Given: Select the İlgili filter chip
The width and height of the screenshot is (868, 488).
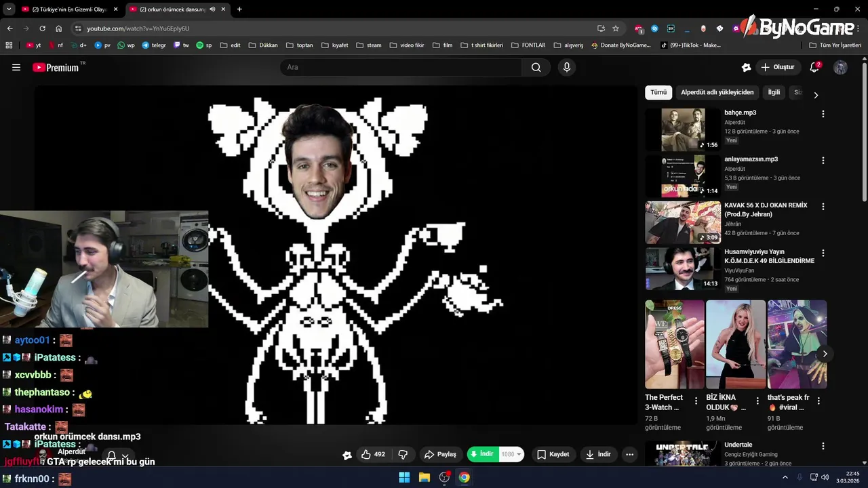Looking at the screenshot, I should coord(774,92).
